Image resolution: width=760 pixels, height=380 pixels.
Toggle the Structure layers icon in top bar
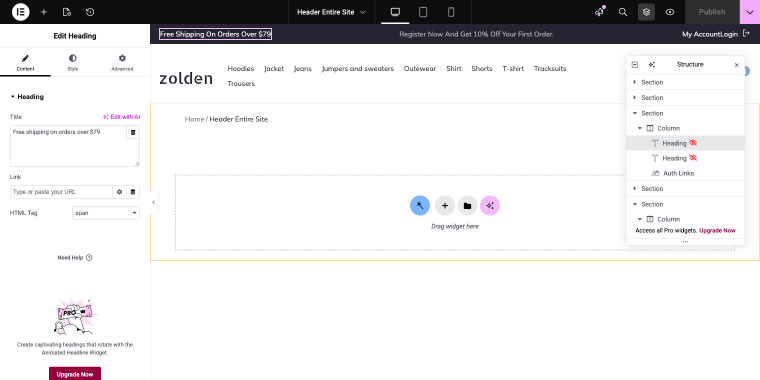click(x=647, y=12)
